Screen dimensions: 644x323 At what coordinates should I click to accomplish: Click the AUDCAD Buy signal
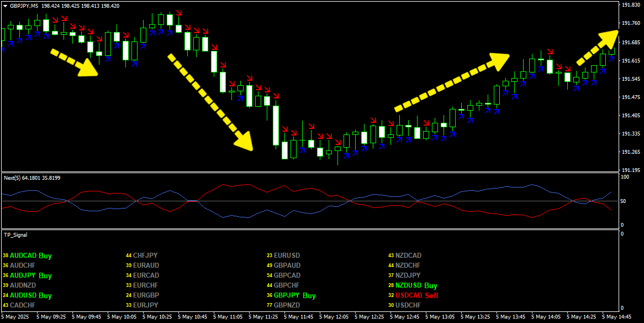click(30, 256)
